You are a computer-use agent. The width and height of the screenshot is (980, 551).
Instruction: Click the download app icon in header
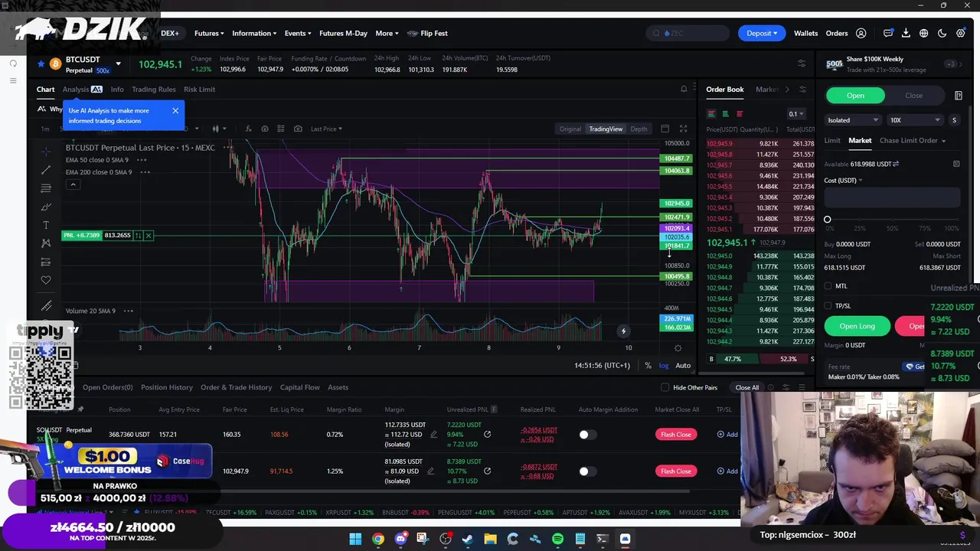(x=906, y=33)
